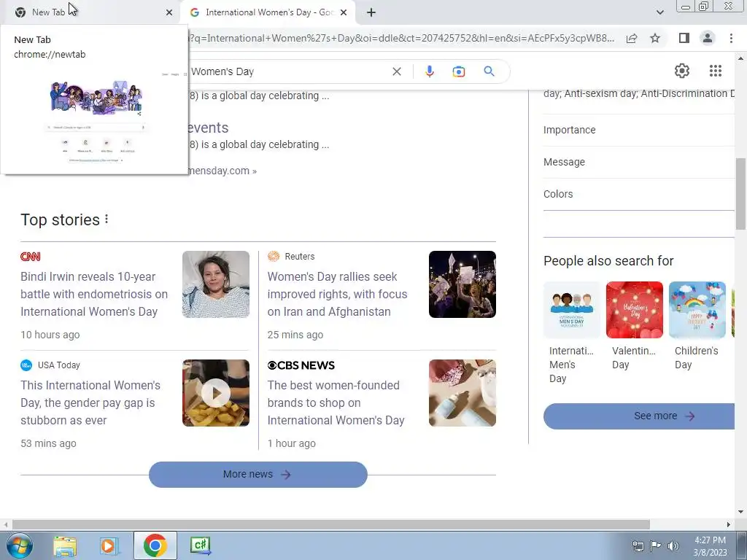Screen dimensions: 747x560
Task: Open Google quick settings gear
Action: (x=682, y=71)
